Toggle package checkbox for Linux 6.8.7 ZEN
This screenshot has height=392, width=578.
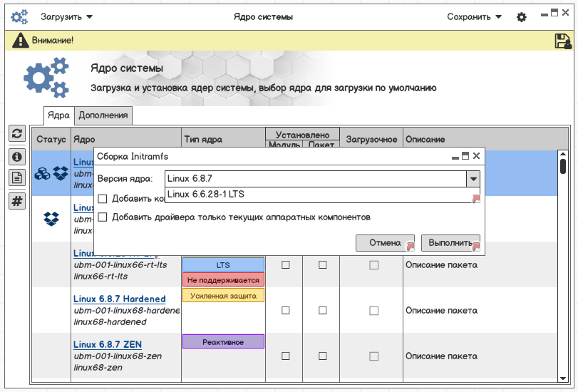[x=322, y=356]
